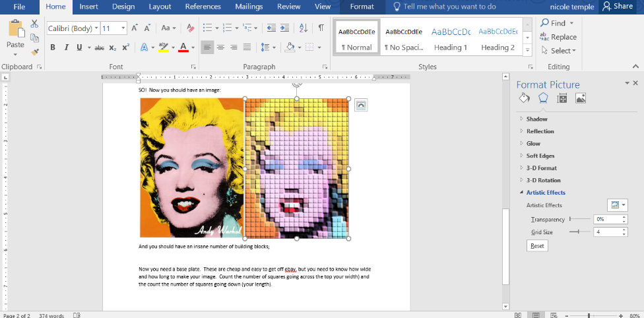This screenshot has width=644, height=318.
Task: Open Layout Options beside the picture
Action: point(361,105)
